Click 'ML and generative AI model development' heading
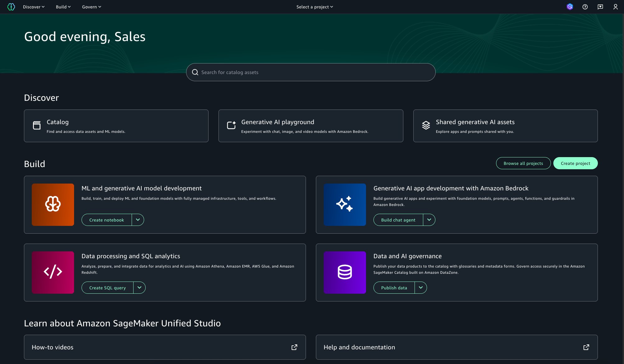624x364 pixels. pyautogui.click(x=142, y=188)
